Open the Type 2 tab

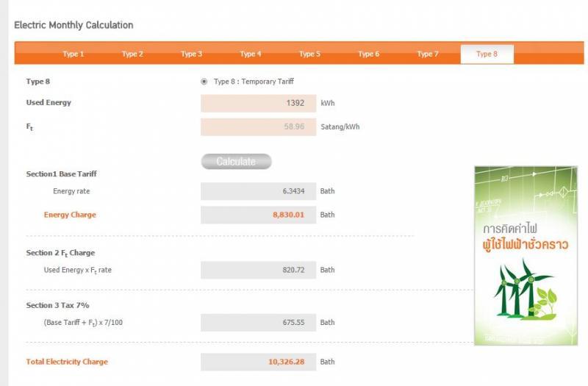point(132,54)
